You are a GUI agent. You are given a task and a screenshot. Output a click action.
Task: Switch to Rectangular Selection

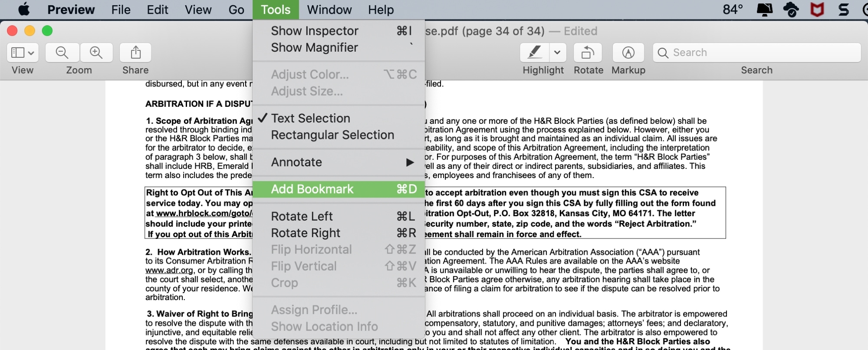[x=339, y=135]
